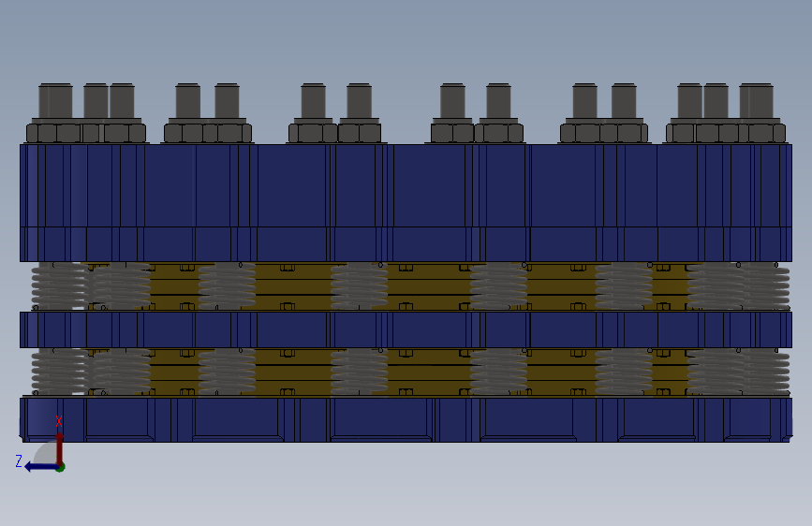Click the XYZ coordinate triad indicator

[40, 445]
